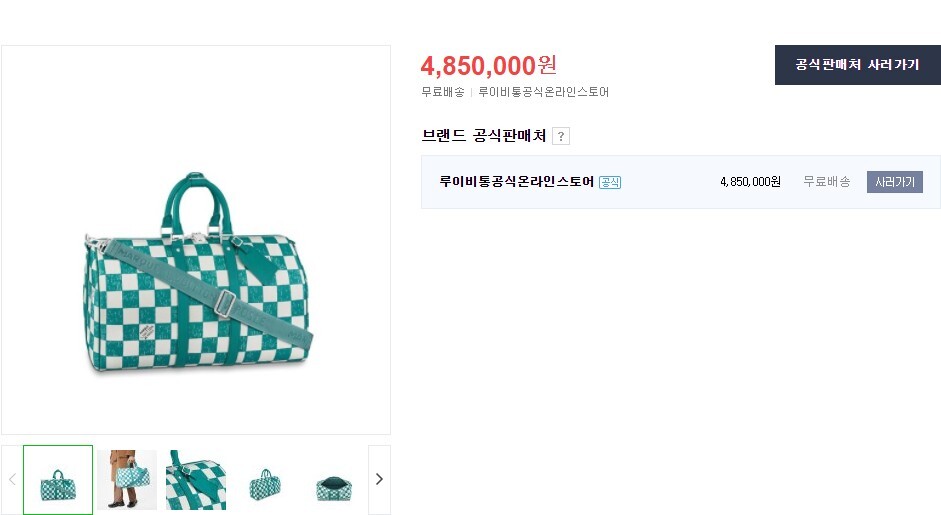Click the large red 4,850,000원 price
The image size is (941, 515).
tap(488, 66)
